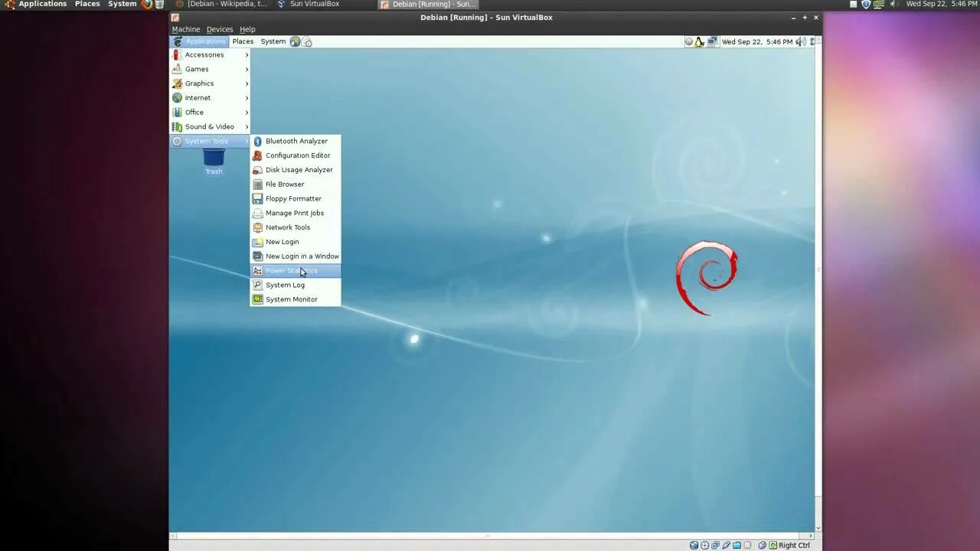This screenshot has height=551, width=980.
Task: Click VirtualBox hard disk activity icon
Action: coord(694,546)
